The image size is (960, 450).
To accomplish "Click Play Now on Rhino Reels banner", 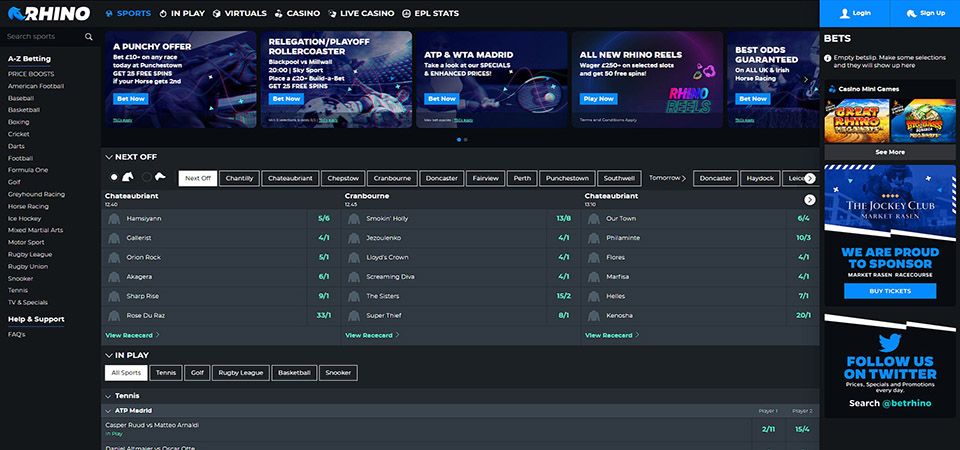I will [x=599, y=99].
